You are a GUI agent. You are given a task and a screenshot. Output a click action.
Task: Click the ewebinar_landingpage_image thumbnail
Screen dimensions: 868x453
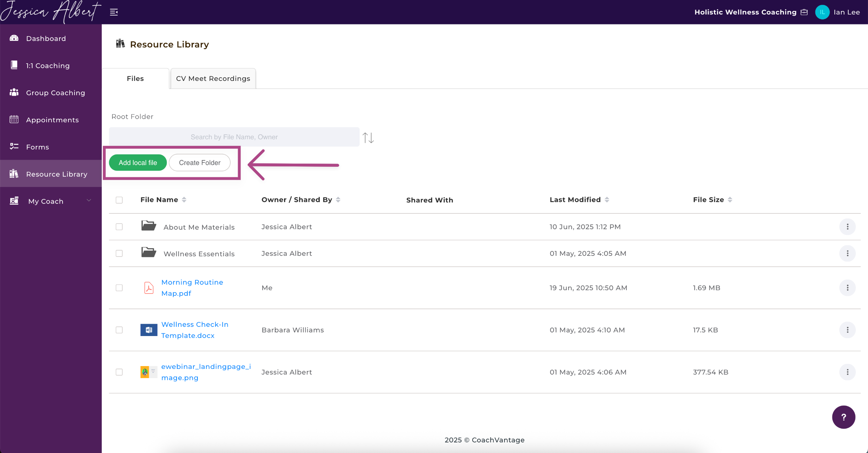tap(149, 372)
